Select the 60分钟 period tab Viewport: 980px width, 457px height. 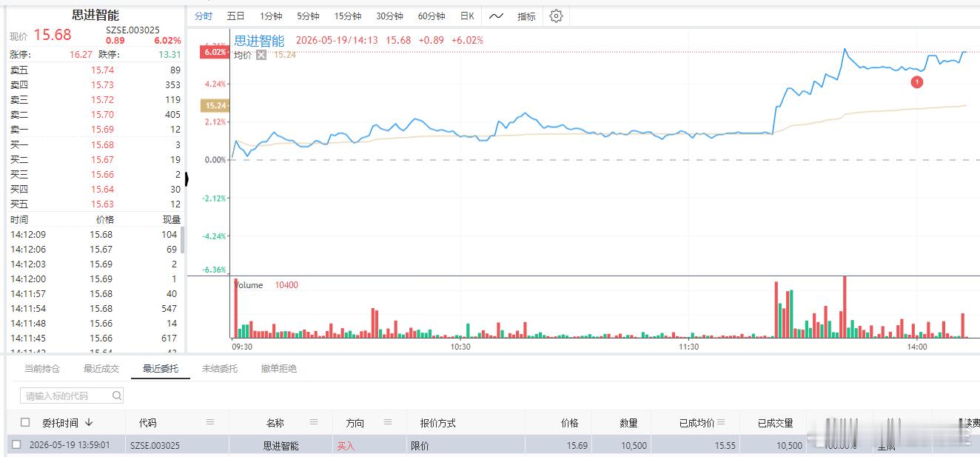click(432, 16)
